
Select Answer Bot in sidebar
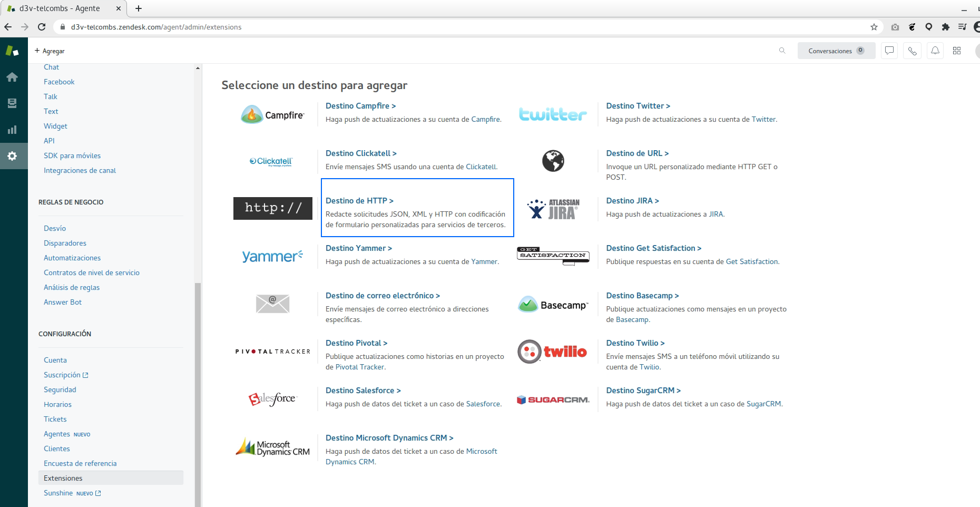tap(63, 302)
